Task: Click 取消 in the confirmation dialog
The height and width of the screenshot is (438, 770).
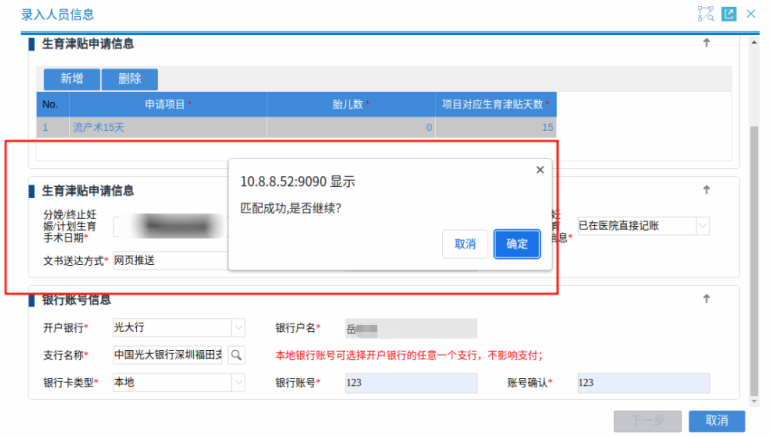Action: click(x=465, y=244)
